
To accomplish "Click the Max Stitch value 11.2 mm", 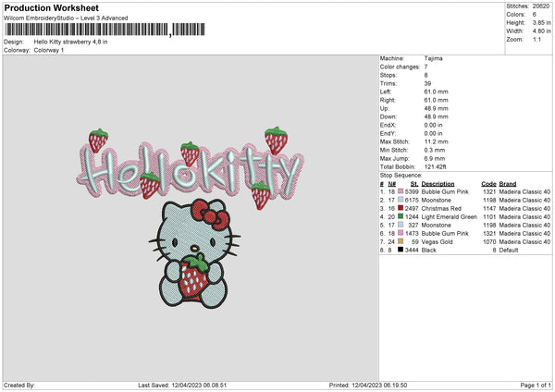I will pyautogui.click(x=436, y=141).
